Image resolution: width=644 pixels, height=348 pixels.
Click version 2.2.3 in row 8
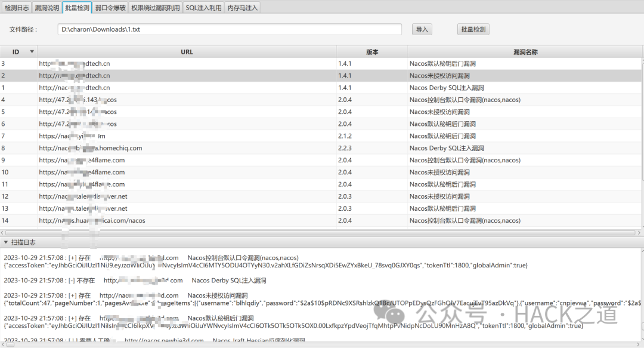pyautogui.click(x=345, y=148)
